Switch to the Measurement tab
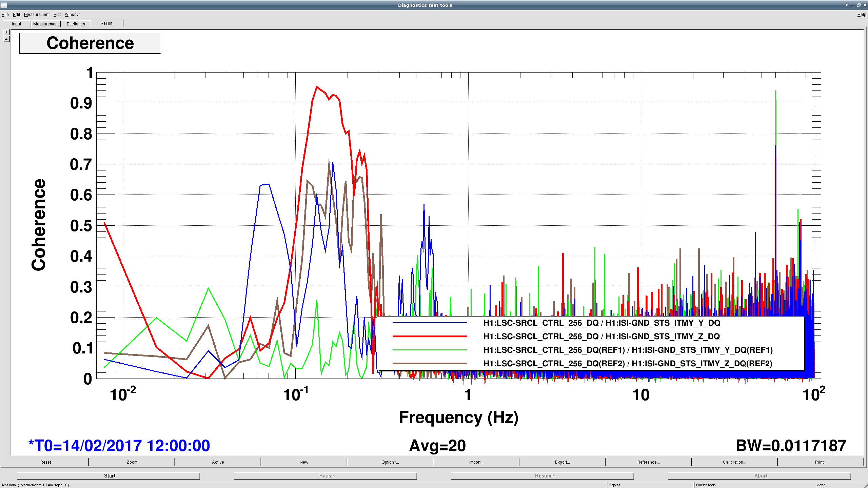The image size is (868, 488). (x=46, y=24)
